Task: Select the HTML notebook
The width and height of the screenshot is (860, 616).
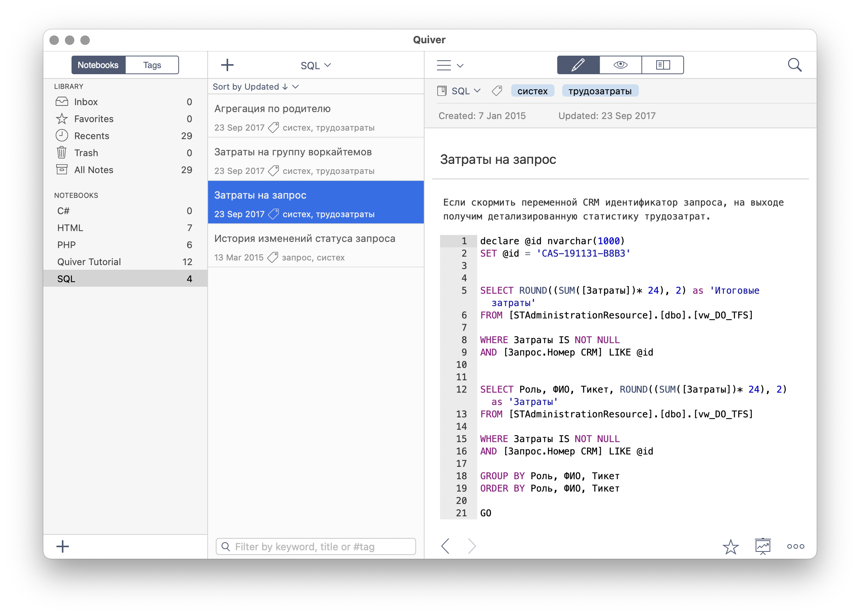Action: pos(125,228)
